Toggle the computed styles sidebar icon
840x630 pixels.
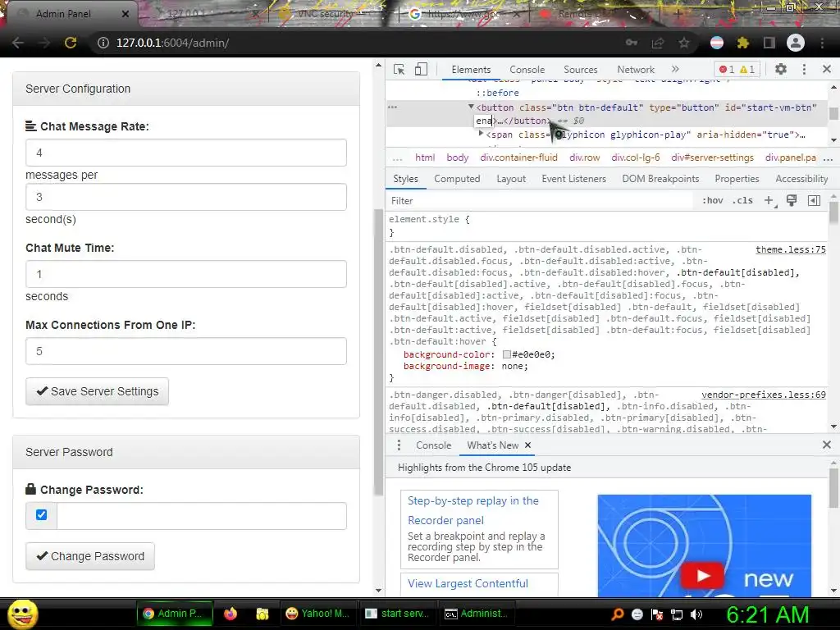click(814, 200)
